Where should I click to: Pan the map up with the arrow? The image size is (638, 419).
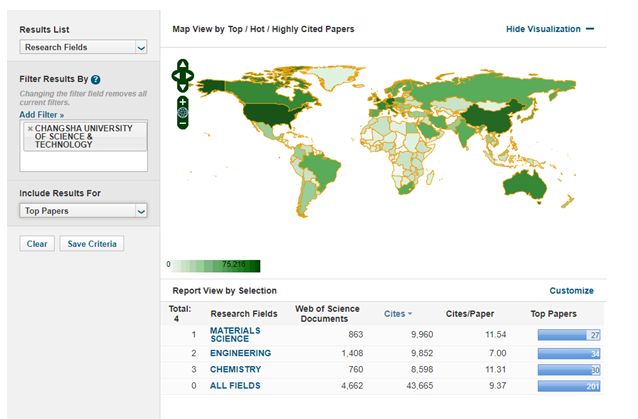click(183, 64)
